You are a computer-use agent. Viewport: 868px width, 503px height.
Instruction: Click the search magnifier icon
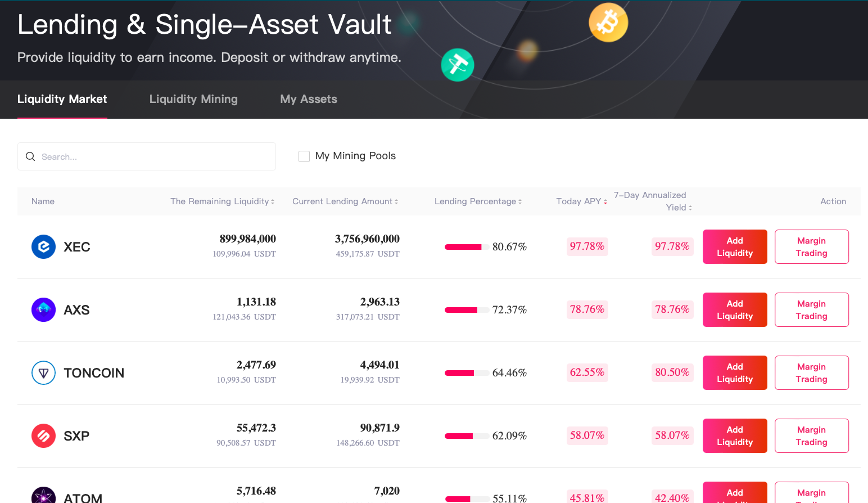pos(30,156)
